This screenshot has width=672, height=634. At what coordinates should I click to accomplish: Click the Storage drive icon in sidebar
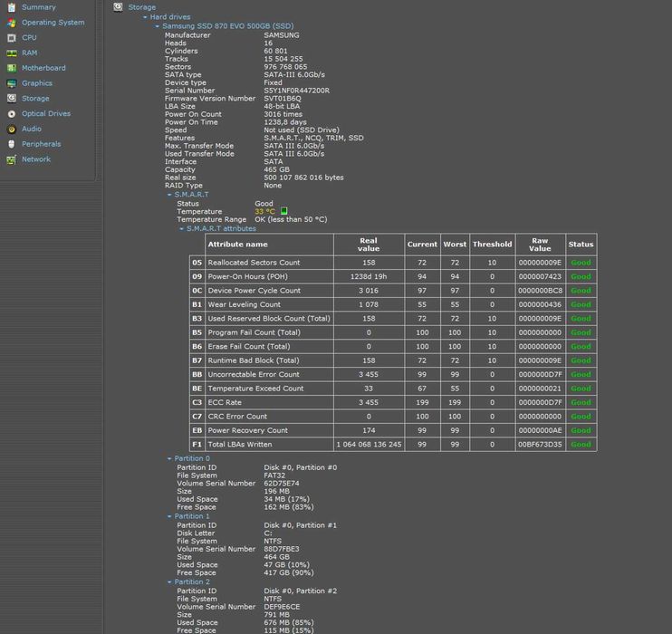(x=12, y=99)
